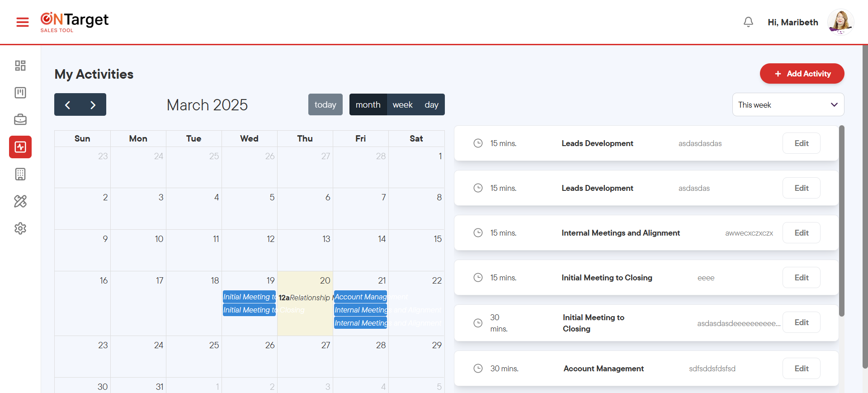Image resolution: width=868 pixels, height=393 pixels.
Task: Go to previous month arrow
Action: point(67,105)
